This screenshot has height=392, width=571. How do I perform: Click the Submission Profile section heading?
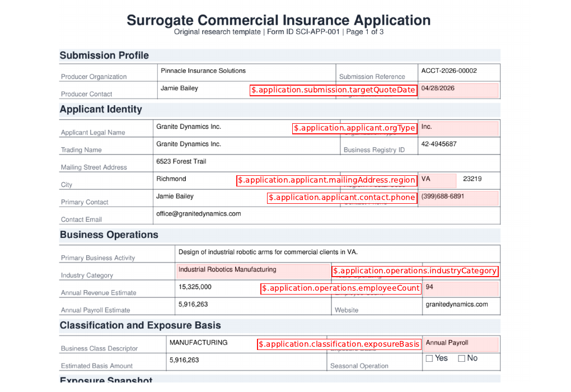[x=104, y=55]
